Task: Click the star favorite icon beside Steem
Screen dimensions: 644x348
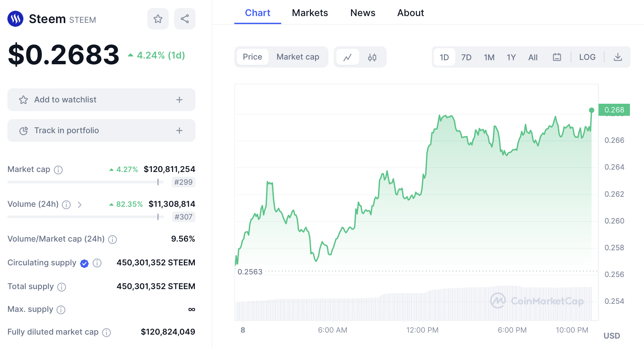Action: point(158,19)
